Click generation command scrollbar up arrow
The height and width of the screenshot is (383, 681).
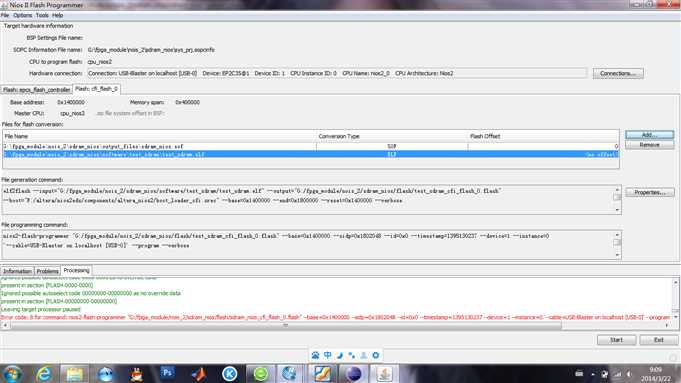[617, 190]
